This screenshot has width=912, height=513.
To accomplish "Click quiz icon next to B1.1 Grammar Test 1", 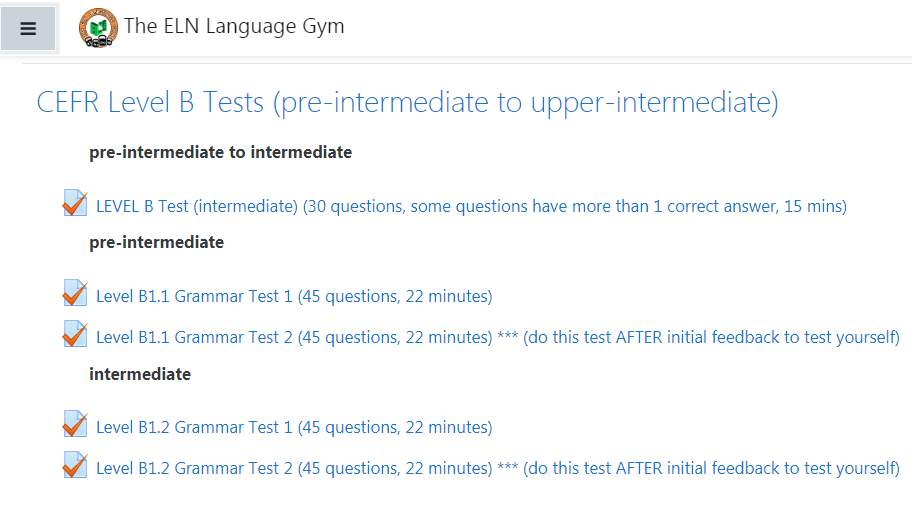I will point(74,293).
